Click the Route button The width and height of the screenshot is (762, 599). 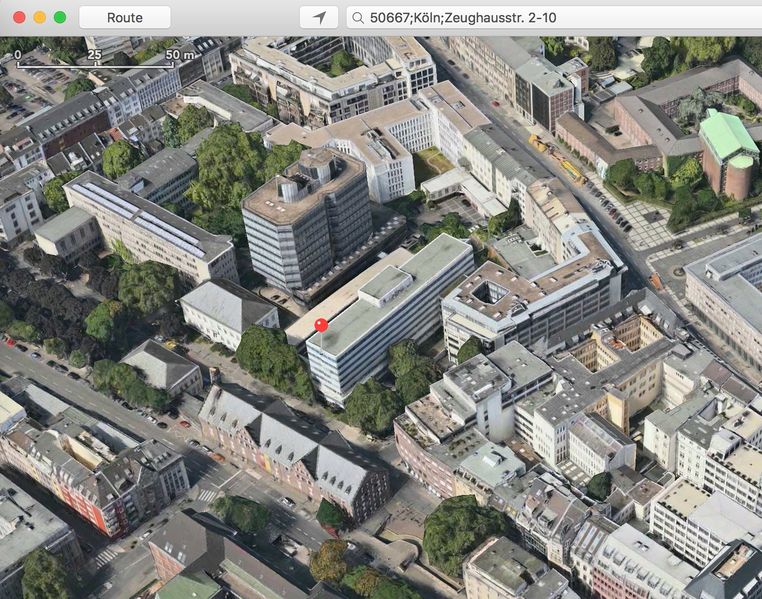click(x=124, y=17)
